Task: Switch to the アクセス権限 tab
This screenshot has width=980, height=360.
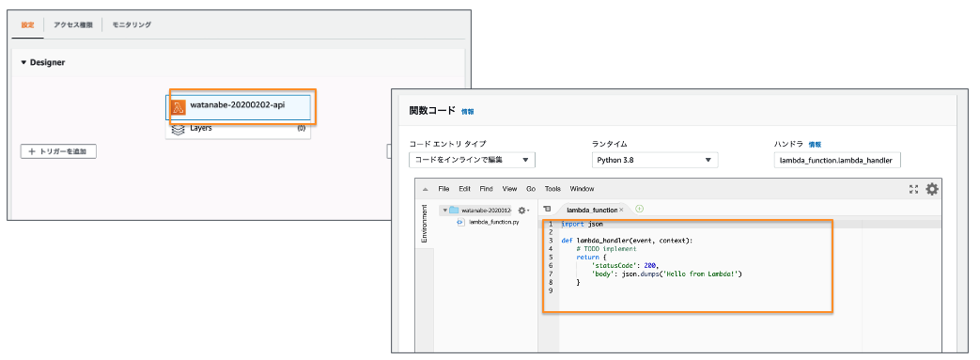Action: click(x=72, y=25)
